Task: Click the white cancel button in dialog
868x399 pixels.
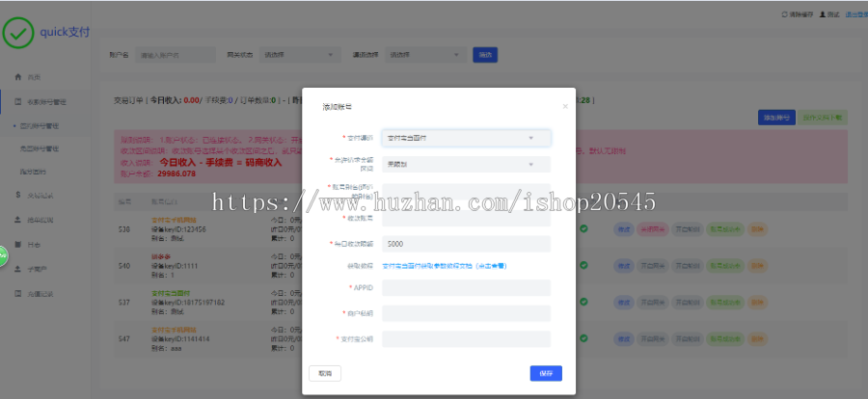Action: (x=325, y=374)
